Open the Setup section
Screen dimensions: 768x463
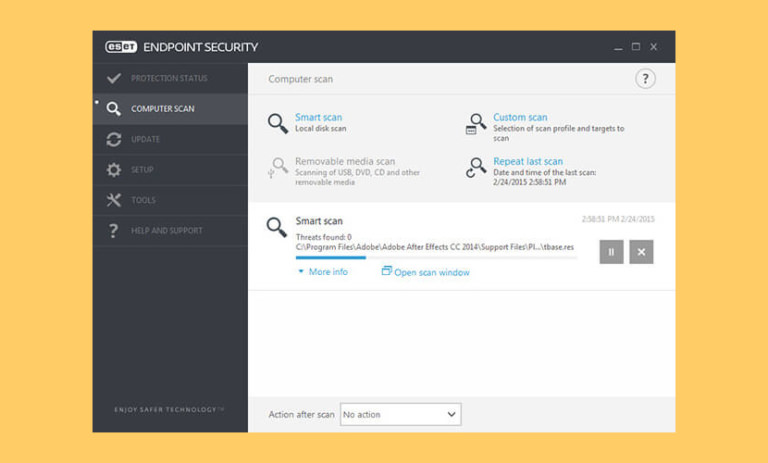pyautogui.click(x=170, y=170)
